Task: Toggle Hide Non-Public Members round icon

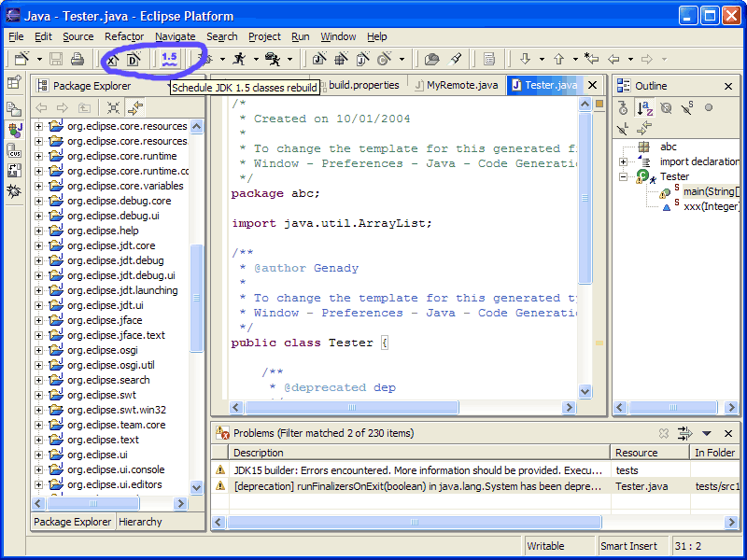Action: (x=709, y=107)
